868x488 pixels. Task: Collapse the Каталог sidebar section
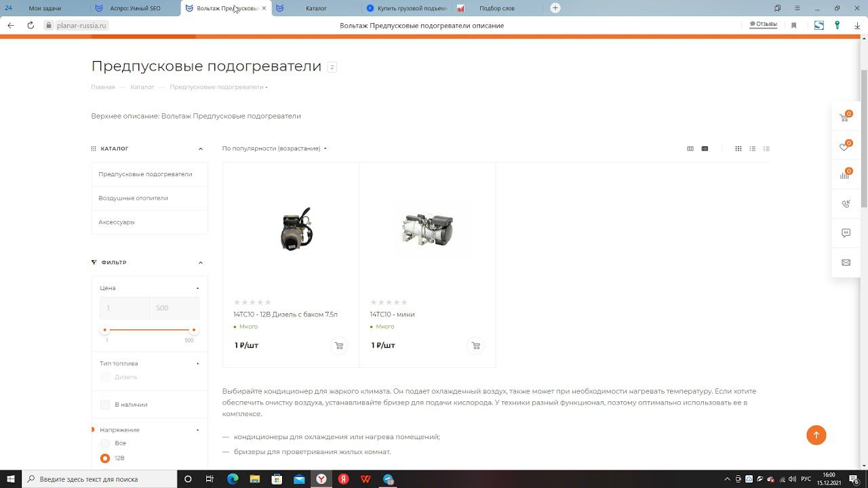click(201, 149)
